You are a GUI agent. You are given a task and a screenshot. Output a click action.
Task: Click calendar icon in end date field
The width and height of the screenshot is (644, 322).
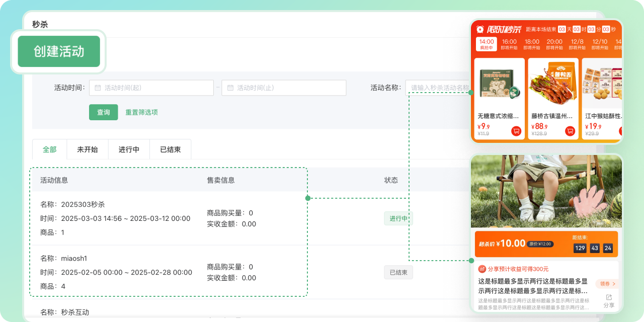coord(230,88)
